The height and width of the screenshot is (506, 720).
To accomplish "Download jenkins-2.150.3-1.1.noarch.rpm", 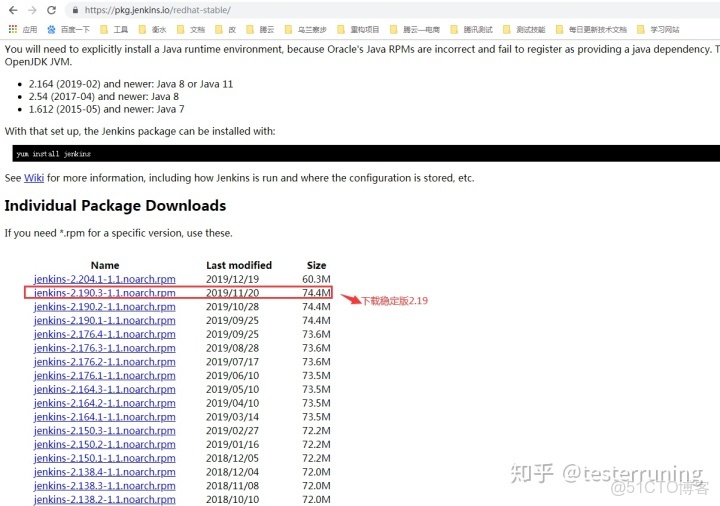I will (105, 431).
